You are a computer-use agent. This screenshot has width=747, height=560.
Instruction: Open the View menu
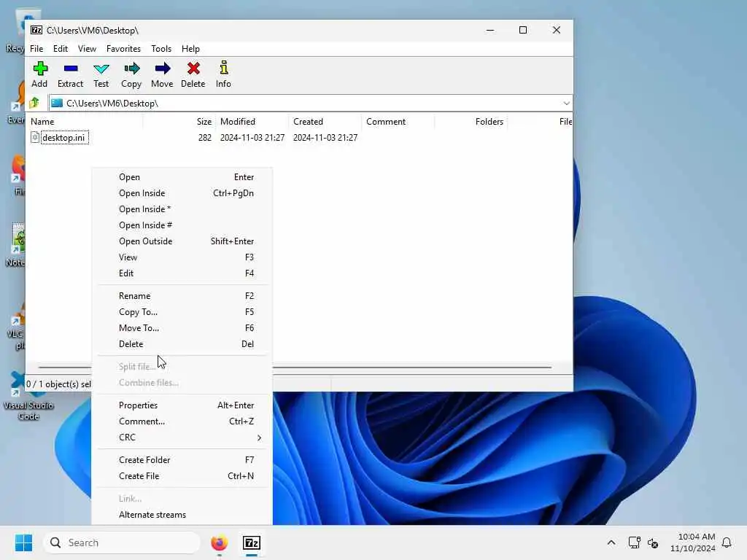(88, 49)
